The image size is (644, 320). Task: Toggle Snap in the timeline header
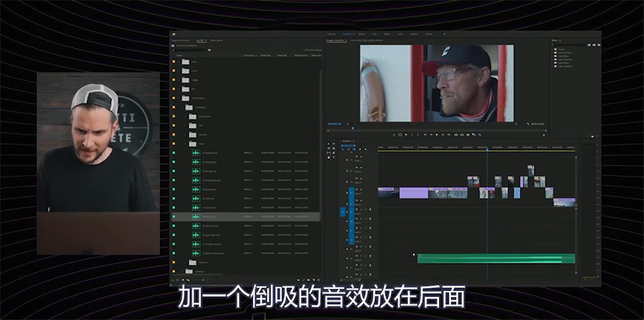click(x=349, y=150)
